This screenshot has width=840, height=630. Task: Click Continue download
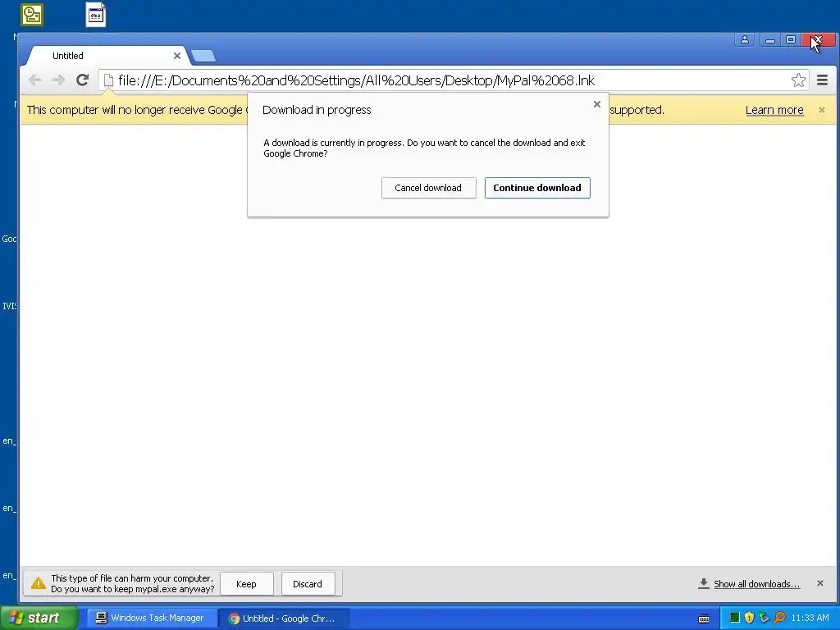click(536, 188)
